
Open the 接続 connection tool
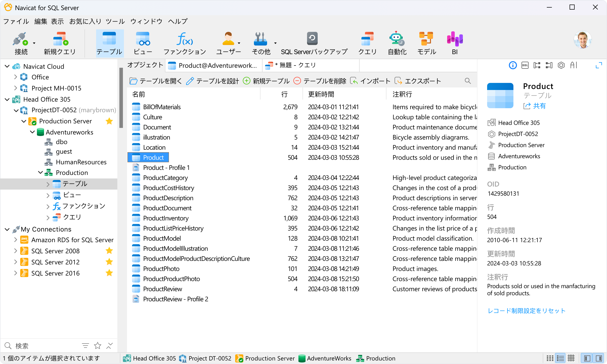(21, 43)
